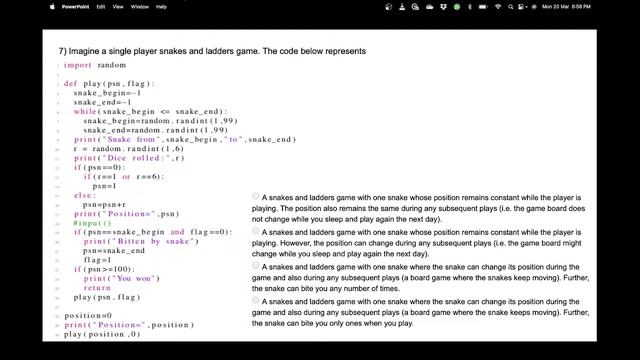Screen dimensions: 640x360
Task: Open the Help menu
Action: 161,7
